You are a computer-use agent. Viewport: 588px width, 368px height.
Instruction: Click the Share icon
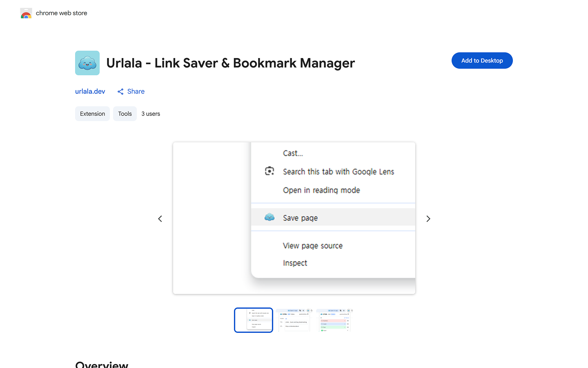point(120,92)
